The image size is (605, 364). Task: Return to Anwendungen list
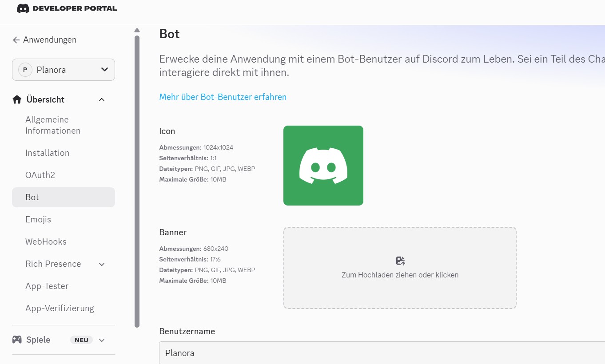(50, 40)
